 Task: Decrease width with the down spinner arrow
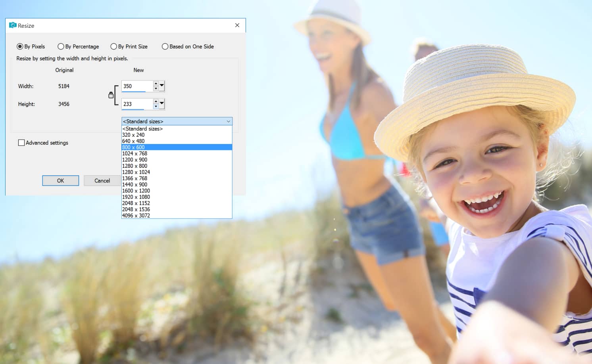click(156, 88)
